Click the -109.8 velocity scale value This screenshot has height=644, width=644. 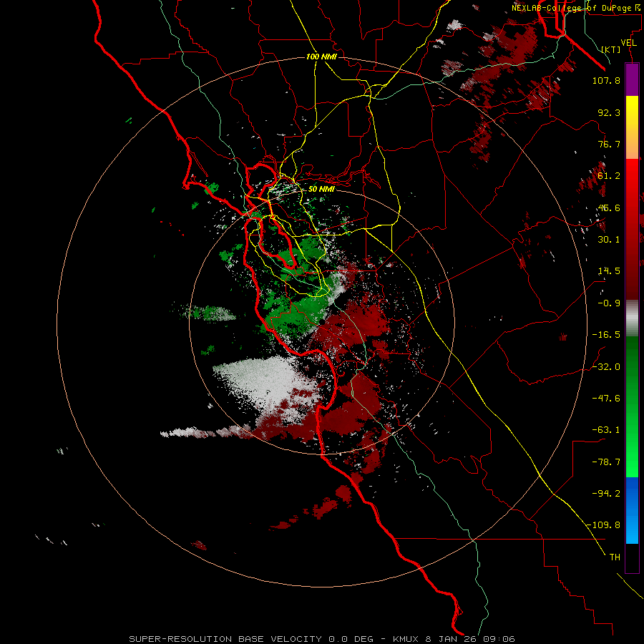[604, 525]
